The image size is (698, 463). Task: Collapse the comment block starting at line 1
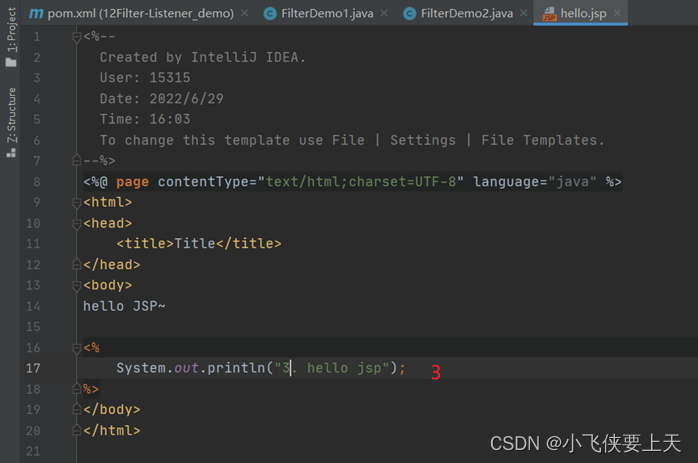tap(77, 37)
